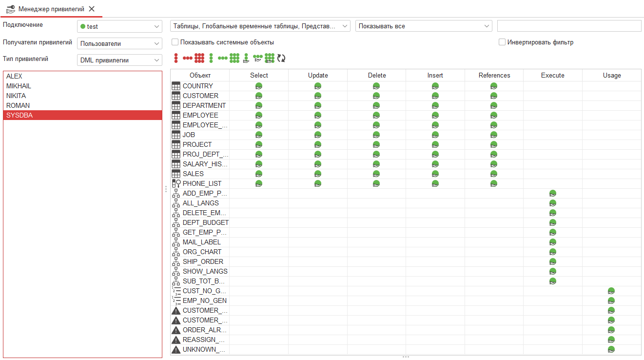Click the red horizontal dots revoke-row icon

pos(187,58)
